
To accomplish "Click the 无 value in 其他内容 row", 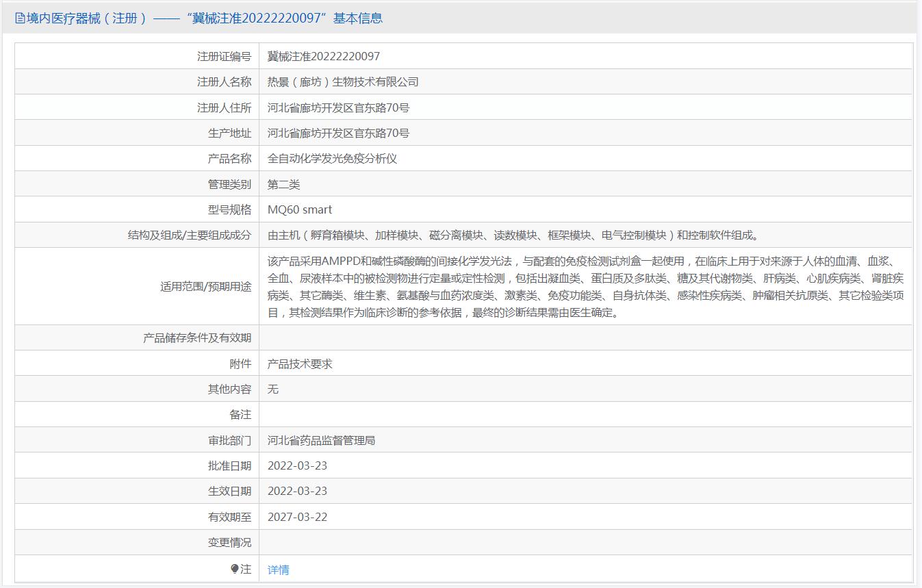I will click(x=273, y=389).
